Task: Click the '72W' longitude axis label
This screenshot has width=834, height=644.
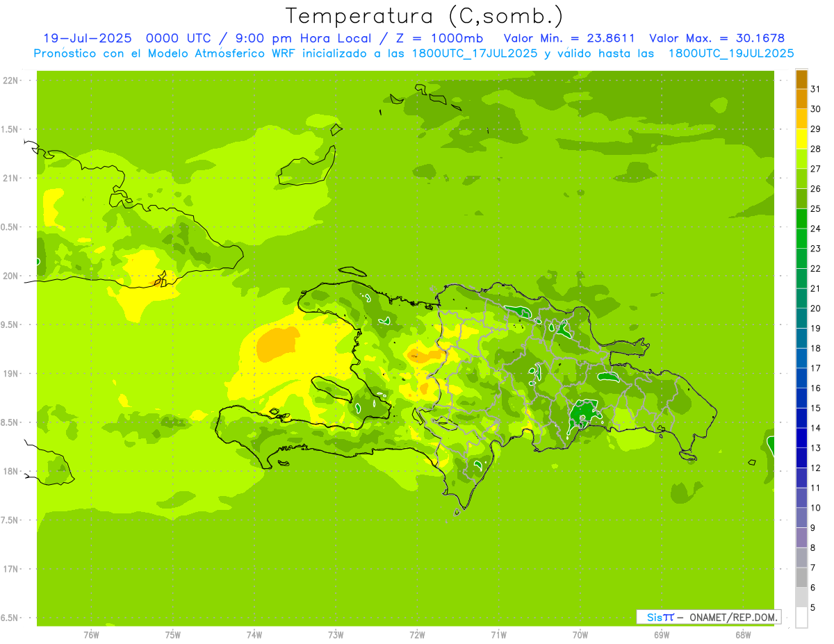Action: tap(417, 635)
